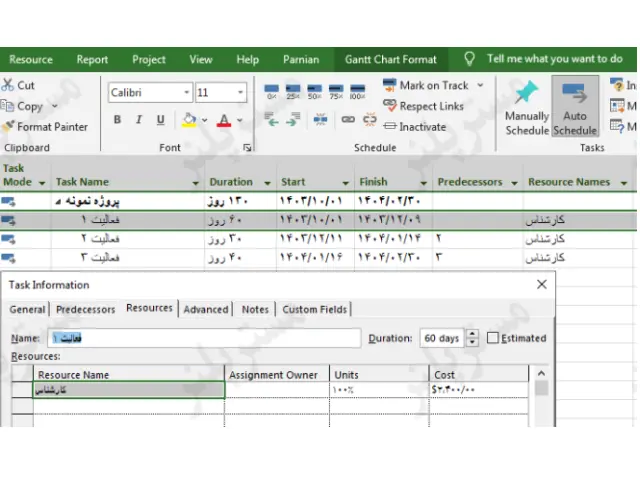640x480 pixels.
Task: Switch to the Predecessors tab in dialog
Action: pyautogui.click(x=85, y=309)
